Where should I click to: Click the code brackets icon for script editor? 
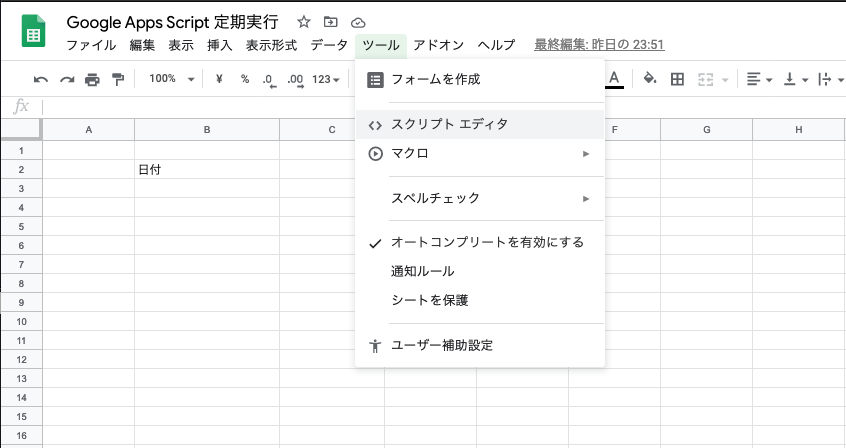(375, 125)
